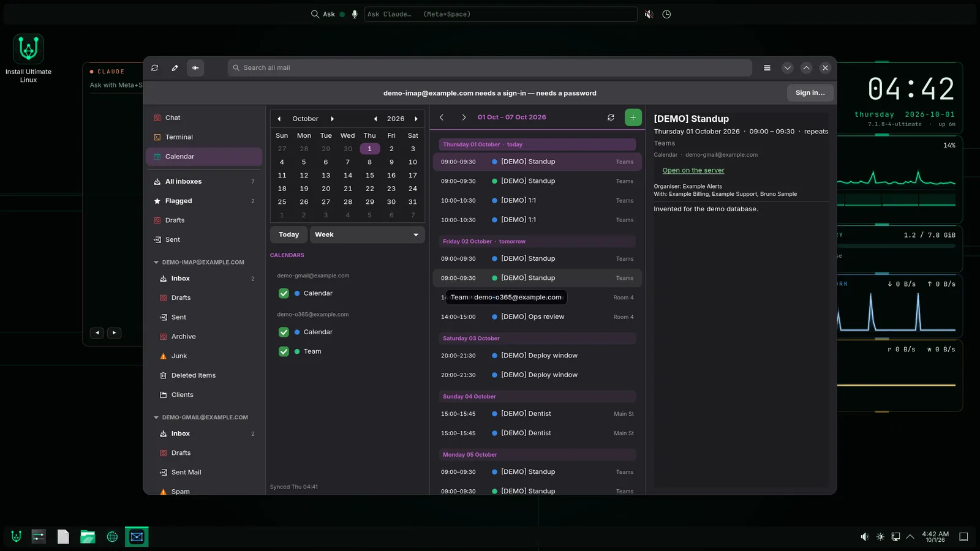The height and width of the screenshot is (551, 980).
Task: Click the Today button
Action: click(289, 234)
